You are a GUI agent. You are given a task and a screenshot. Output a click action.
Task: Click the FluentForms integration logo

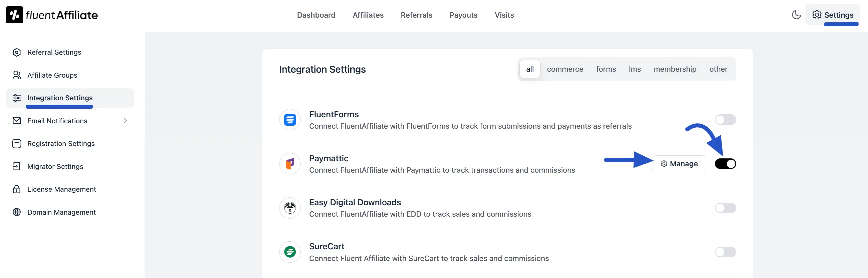tap(290, 120)
